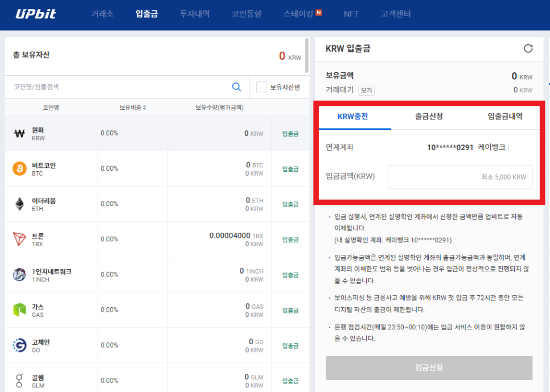Open the 코인동향 menu
The width and height of the screenshot is (550, 392).
pyautogui.click(x=246, y=14)
